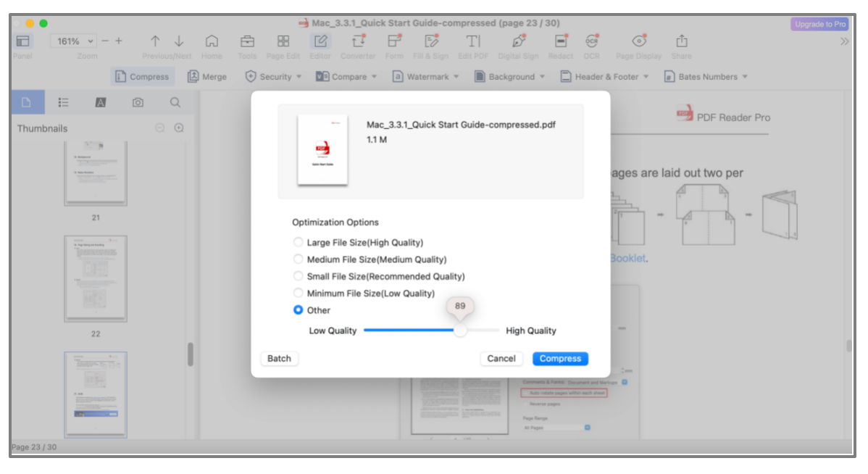
Task: Select the highlighted page 23 thumbnail
Action: [95, 394]
